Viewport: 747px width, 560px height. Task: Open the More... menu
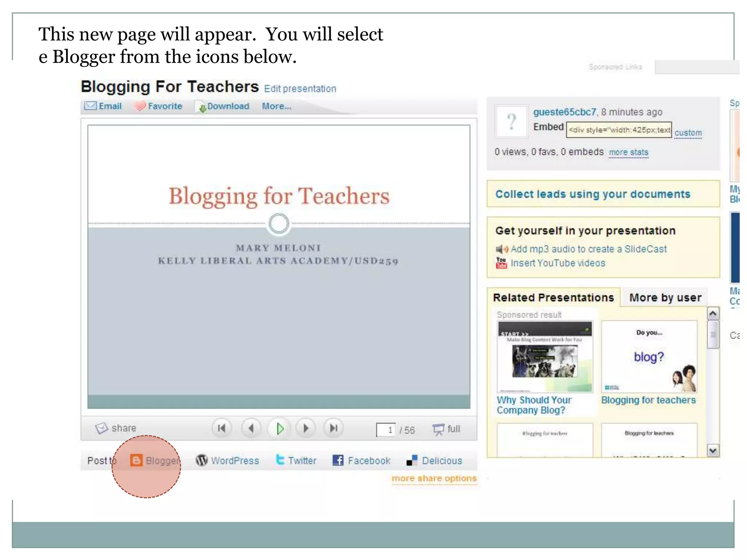tap(276, 106)
